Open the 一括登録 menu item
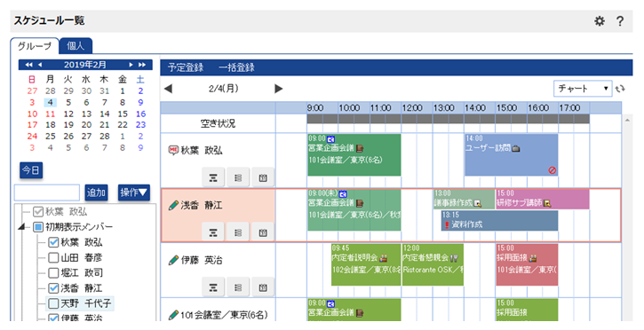This screenshot has height=330, width=644. pos(236,67)
